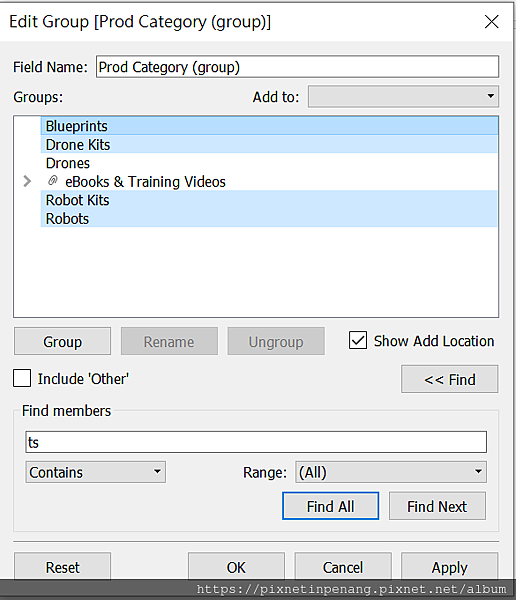This screenshot has height=600, width=516.
Task: Expand the eBooks & Training Videos group
Action: tap(27, 181)
